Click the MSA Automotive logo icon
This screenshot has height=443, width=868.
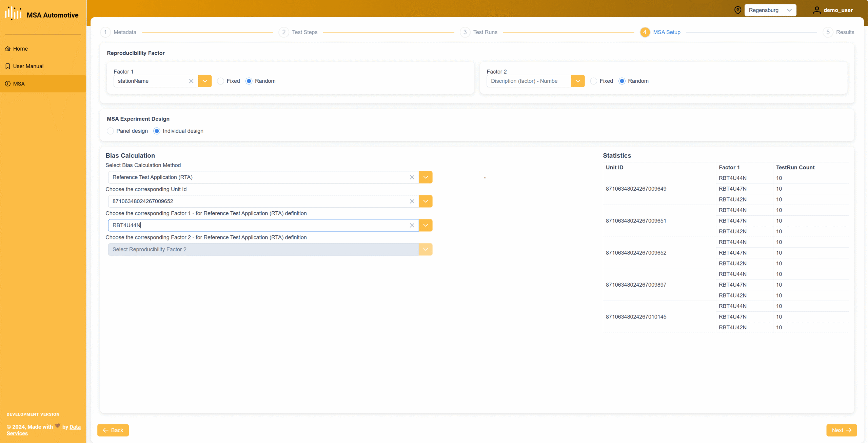coord(13,14)
